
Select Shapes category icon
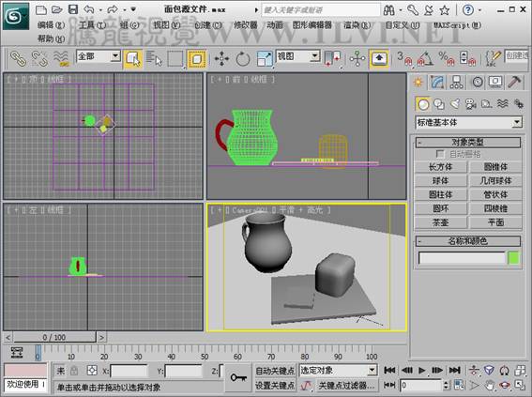click(439, 104)
